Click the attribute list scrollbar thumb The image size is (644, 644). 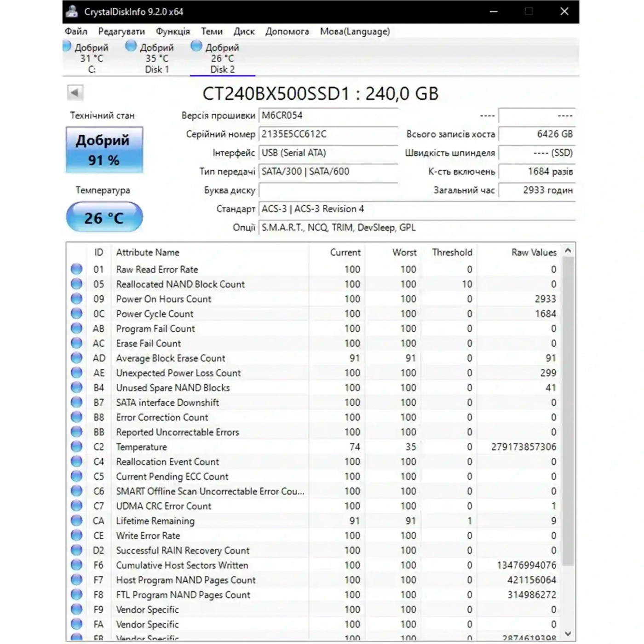pos(568,411)
